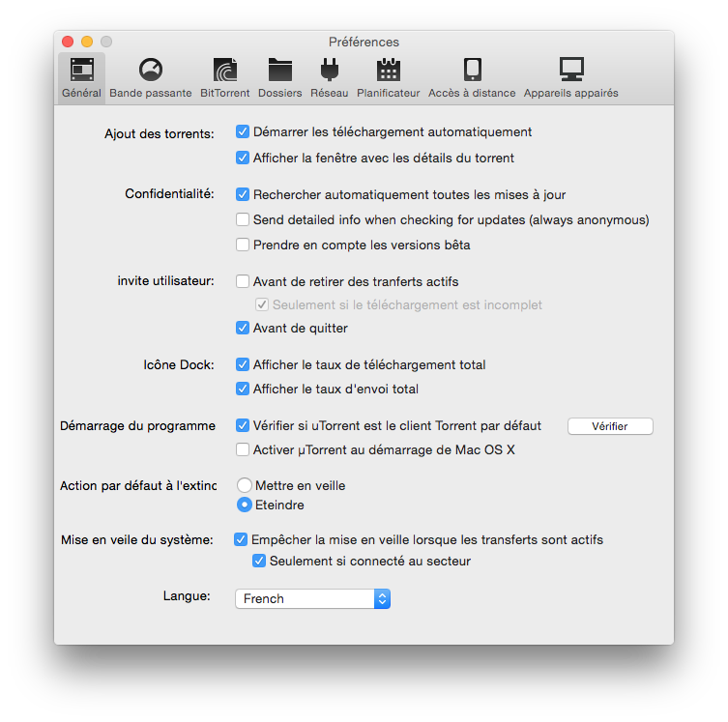Open the Appareils appairés monitor icon
728x722 pixels.
click(x=571, y=70)
